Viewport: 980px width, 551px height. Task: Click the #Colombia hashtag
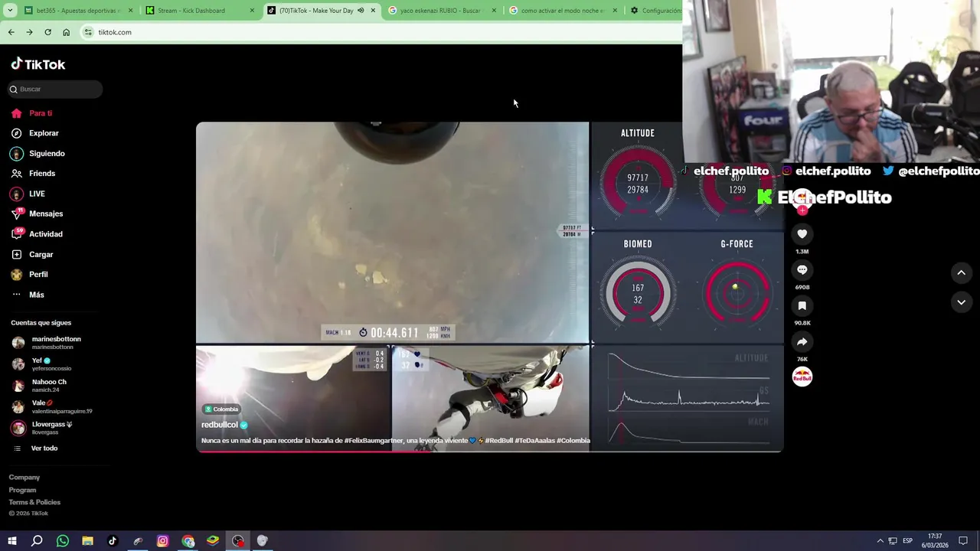coord(573,441)
